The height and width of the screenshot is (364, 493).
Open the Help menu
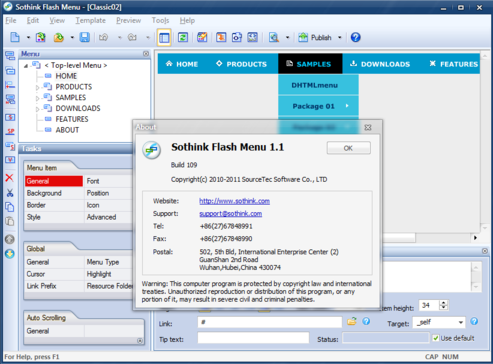(187, 20)
